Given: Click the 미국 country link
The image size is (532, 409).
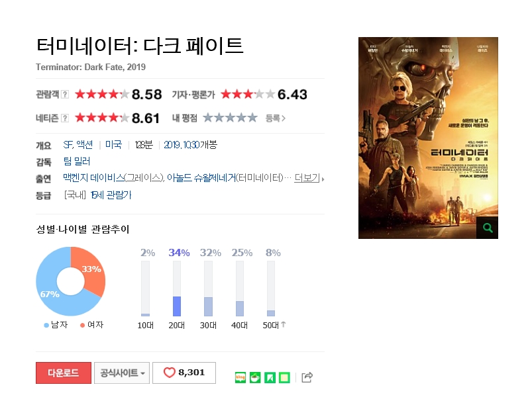Looking at the screenshot, I should pos(113,145).
